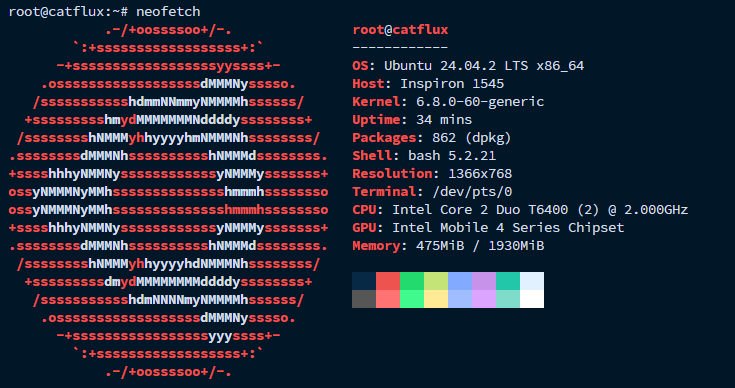
Task: Click the Uptime value 34 mins
Action: click(x=444, y=119)
